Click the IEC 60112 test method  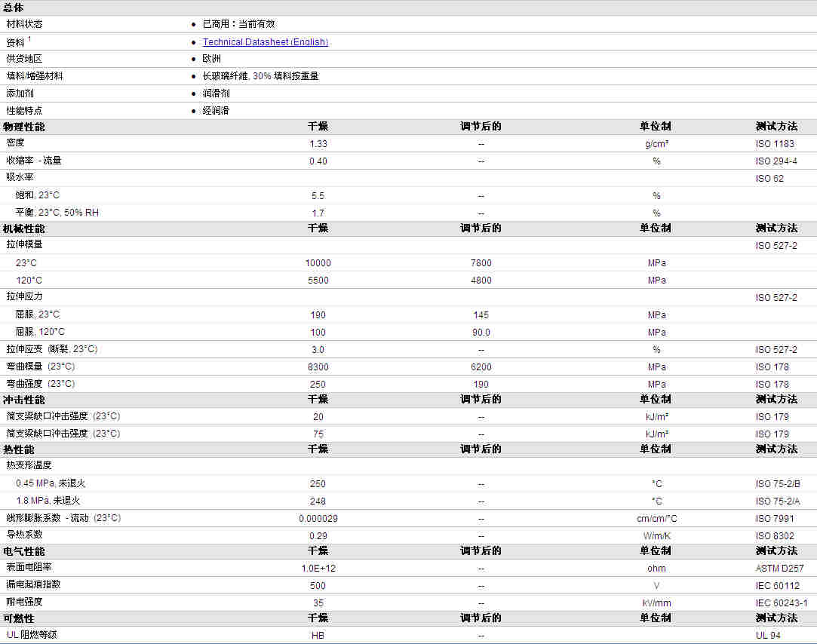[778, 585]
